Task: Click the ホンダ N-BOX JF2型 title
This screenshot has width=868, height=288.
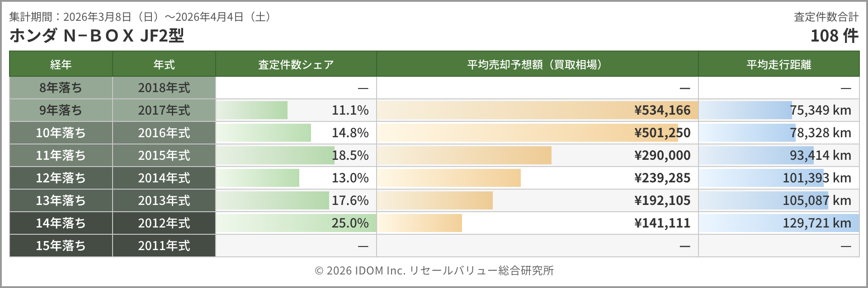Action: coord(97,36)
